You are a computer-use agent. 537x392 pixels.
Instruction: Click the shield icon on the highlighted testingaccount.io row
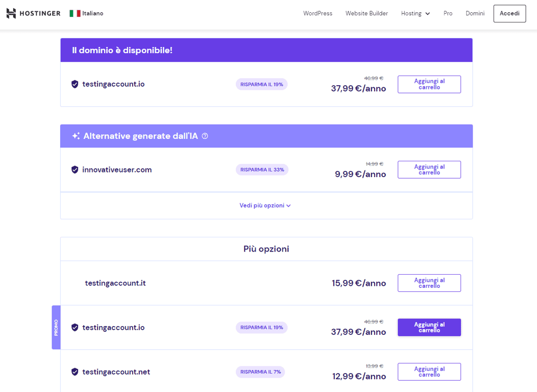click(75, 327)
